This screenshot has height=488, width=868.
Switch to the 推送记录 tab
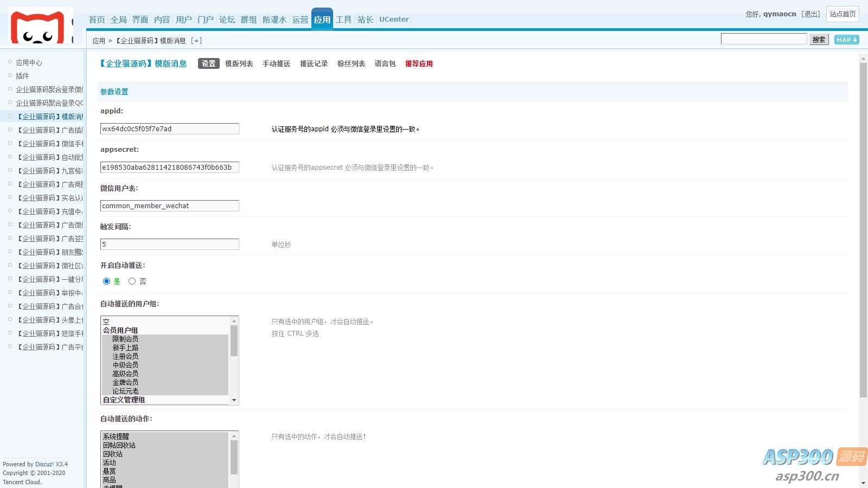pos(314,63)
